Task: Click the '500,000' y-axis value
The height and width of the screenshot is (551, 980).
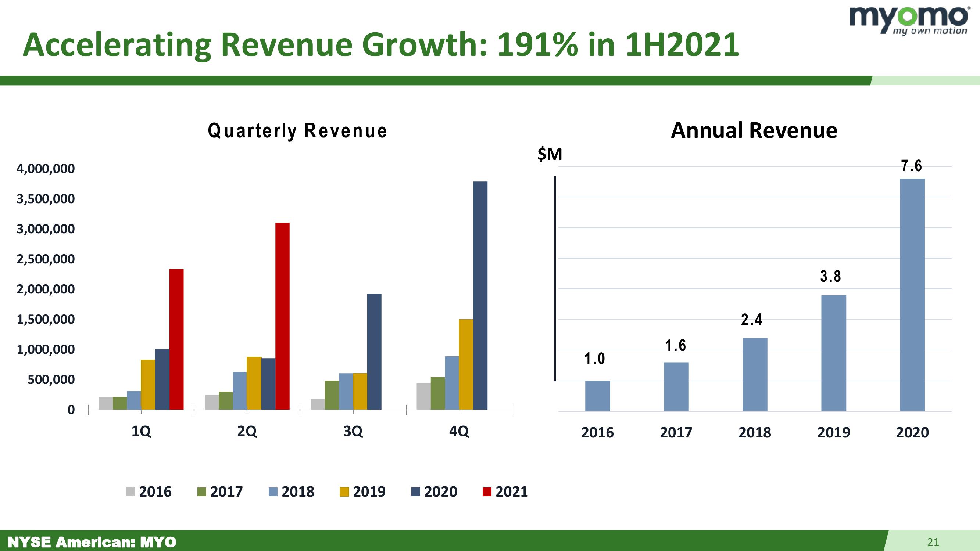Action: point(51,379)
